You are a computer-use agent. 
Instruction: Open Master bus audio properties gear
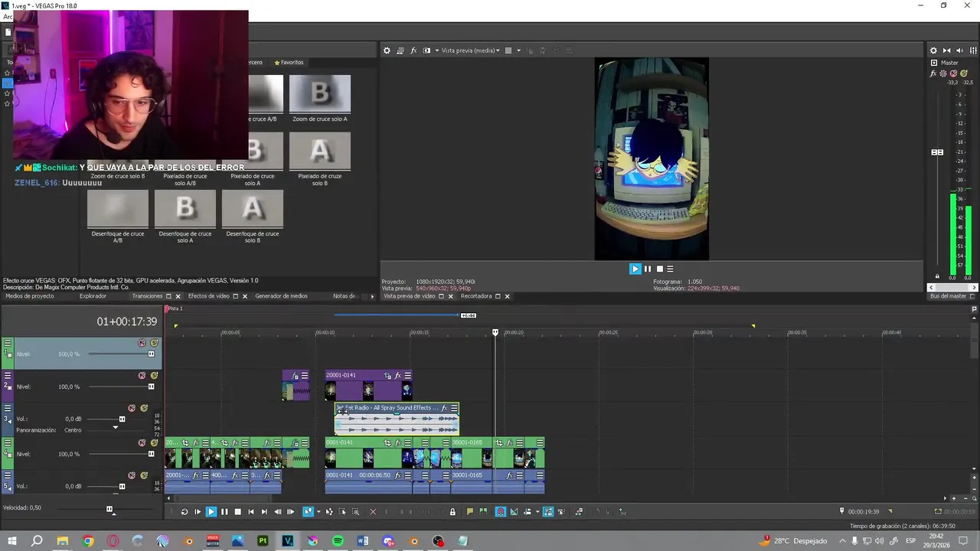[933, 51]
